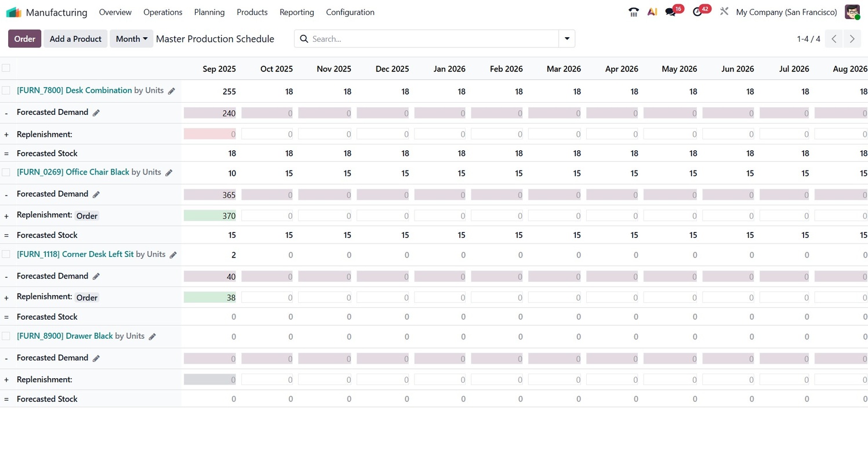Open the [FURN_7800] Desk Combination link
The height and width of the screenshot is (464, 868).
[74, 90]
